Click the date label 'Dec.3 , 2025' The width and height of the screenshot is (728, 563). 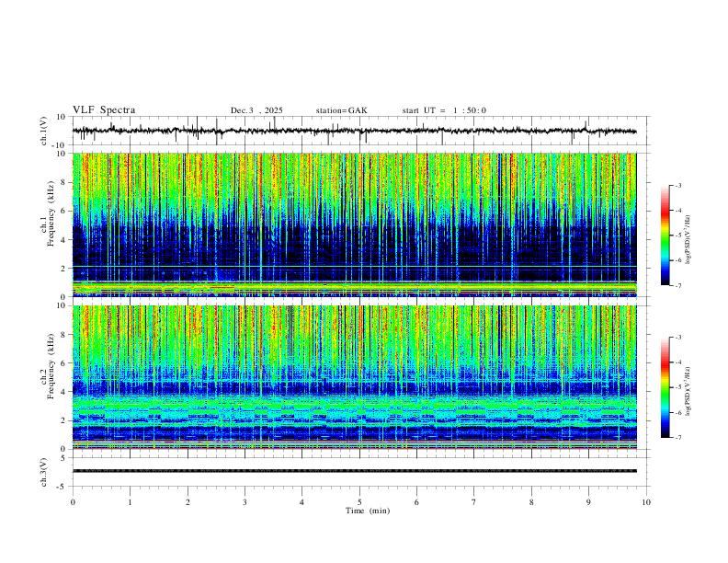256,110
